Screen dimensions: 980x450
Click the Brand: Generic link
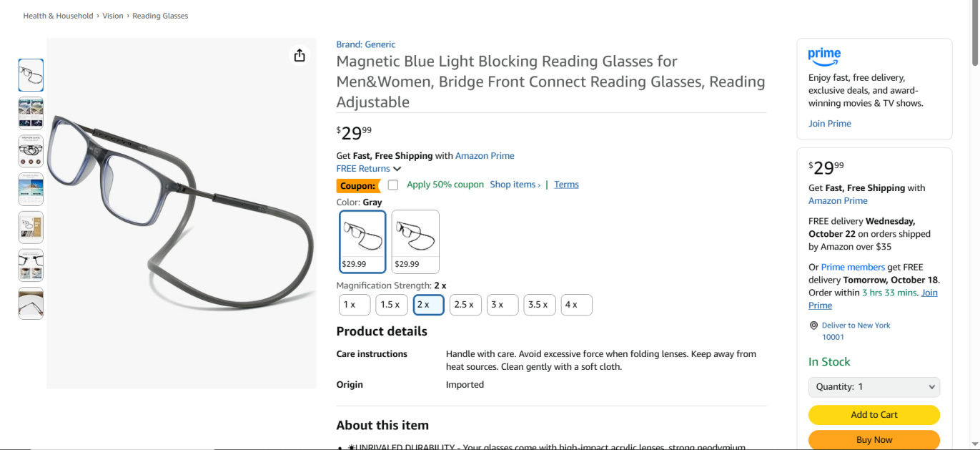coord(365,44)
